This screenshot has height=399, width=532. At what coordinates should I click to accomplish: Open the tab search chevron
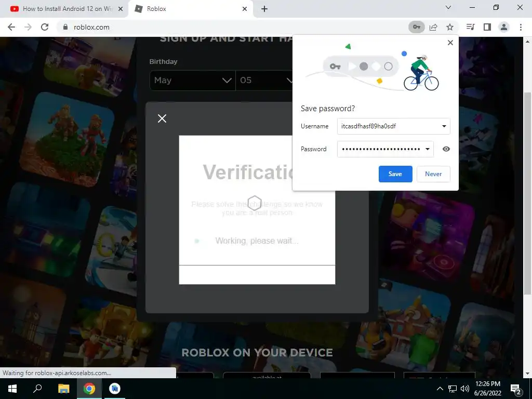click(448, 7)
